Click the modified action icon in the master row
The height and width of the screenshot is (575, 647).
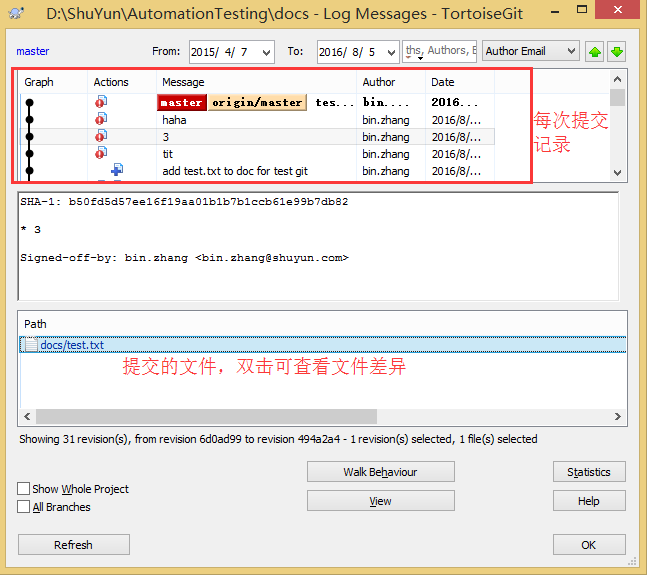[x=101, y=101]
